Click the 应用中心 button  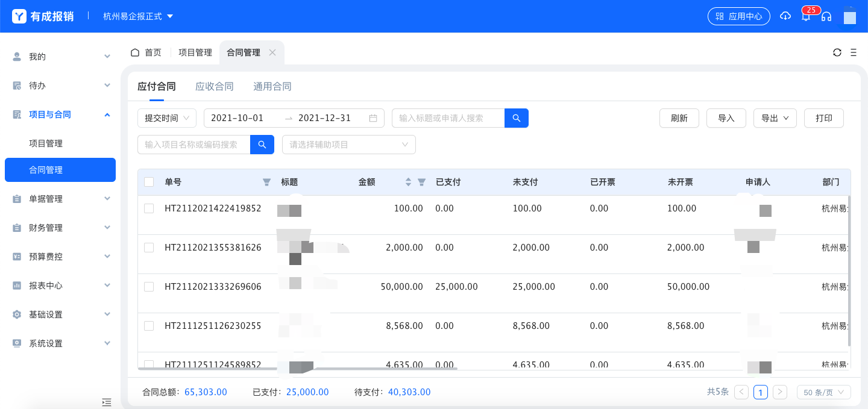pyautogui.click(x=739, y=16)
